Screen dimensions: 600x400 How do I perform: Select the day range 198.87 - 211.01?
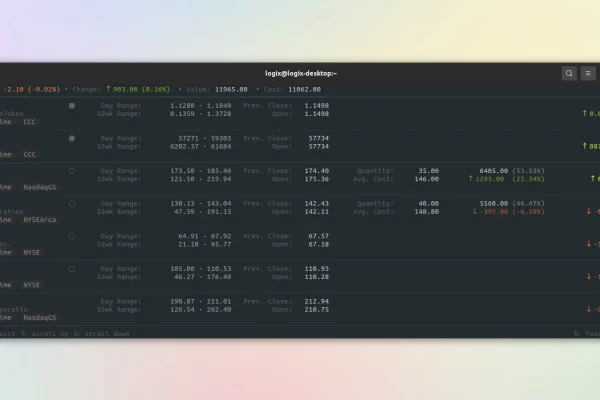click(x=201, y=301)
